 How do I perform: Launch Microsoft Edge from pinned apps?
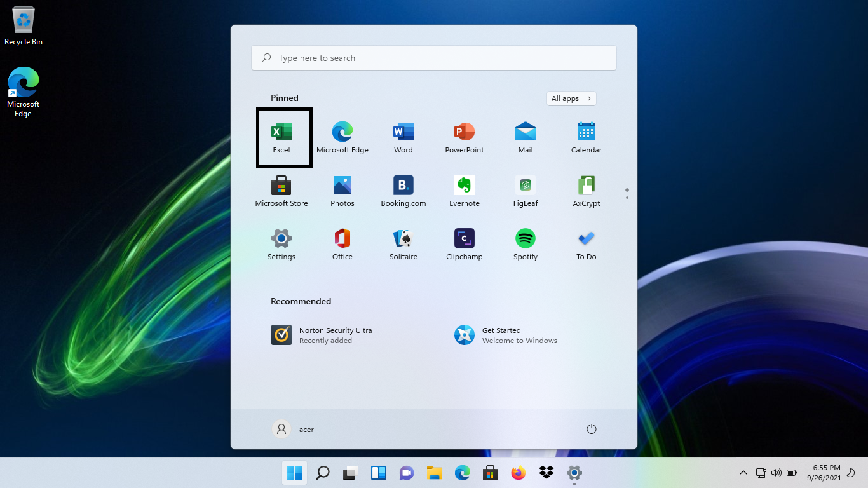click(x=342, y=138)
